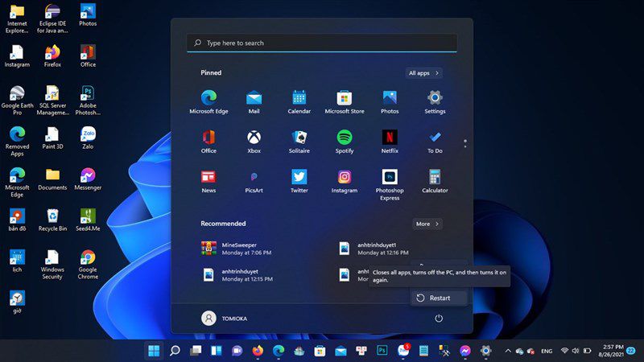
Task: Go to next pinned page dot
Action: 465,146
